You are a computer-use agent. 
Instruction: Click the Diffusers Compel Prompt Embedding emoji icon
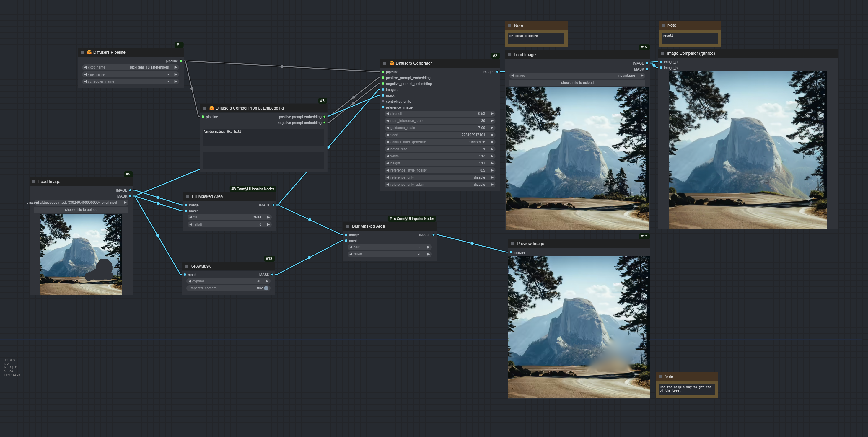coord(211,108)
